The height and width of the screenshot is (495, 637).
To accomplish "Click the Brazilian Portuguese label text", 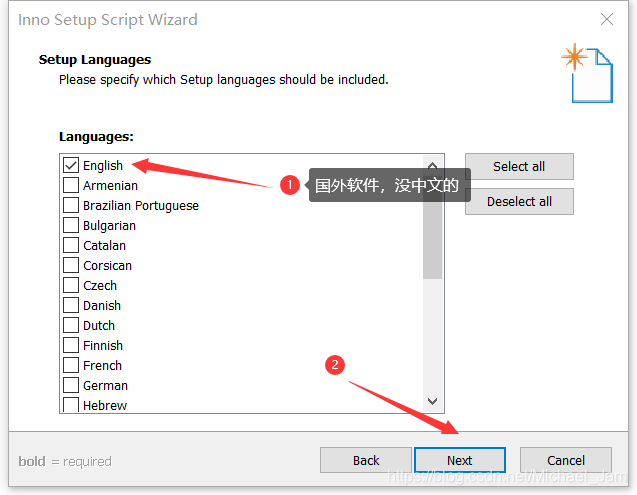I will pos(141,206).
